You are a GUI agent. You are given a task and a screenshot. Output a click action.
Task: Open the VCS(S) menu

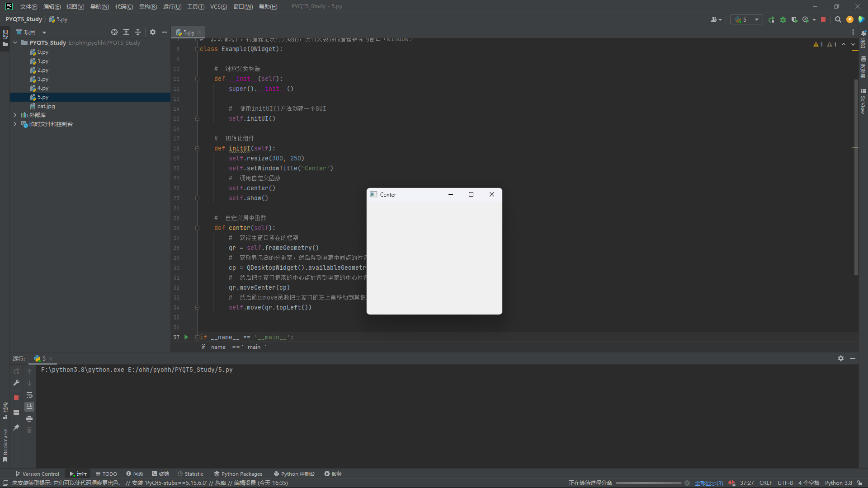(218, 6)
